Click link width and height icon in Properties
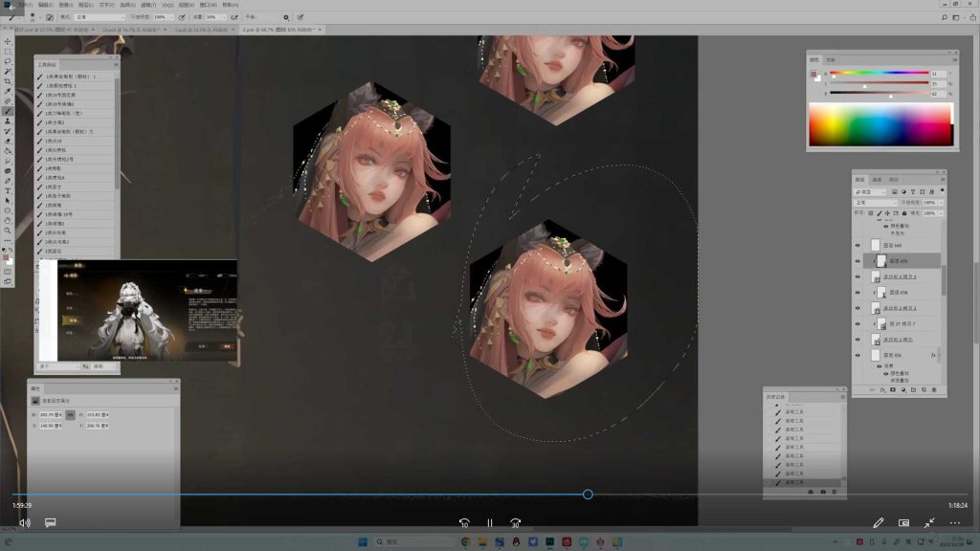 70,415
